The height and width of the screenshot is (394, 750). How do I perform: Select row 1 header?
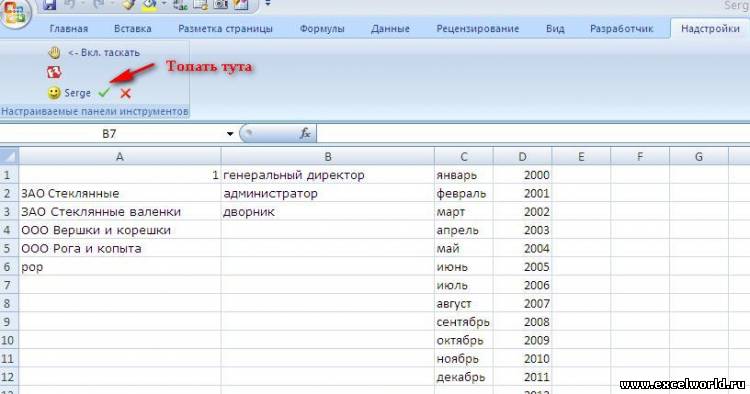pyautogui.click(x=9, y=175)
